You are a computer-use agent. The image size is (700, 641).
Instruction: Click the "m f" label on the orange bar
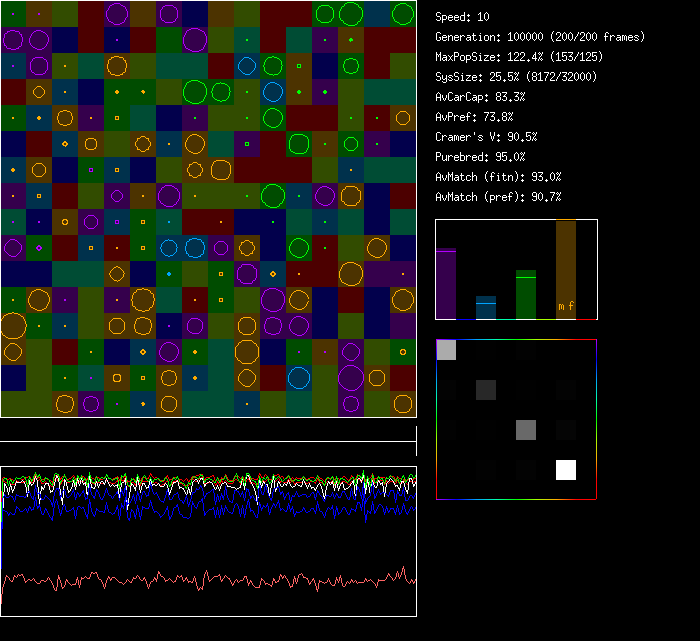[566, 306]
